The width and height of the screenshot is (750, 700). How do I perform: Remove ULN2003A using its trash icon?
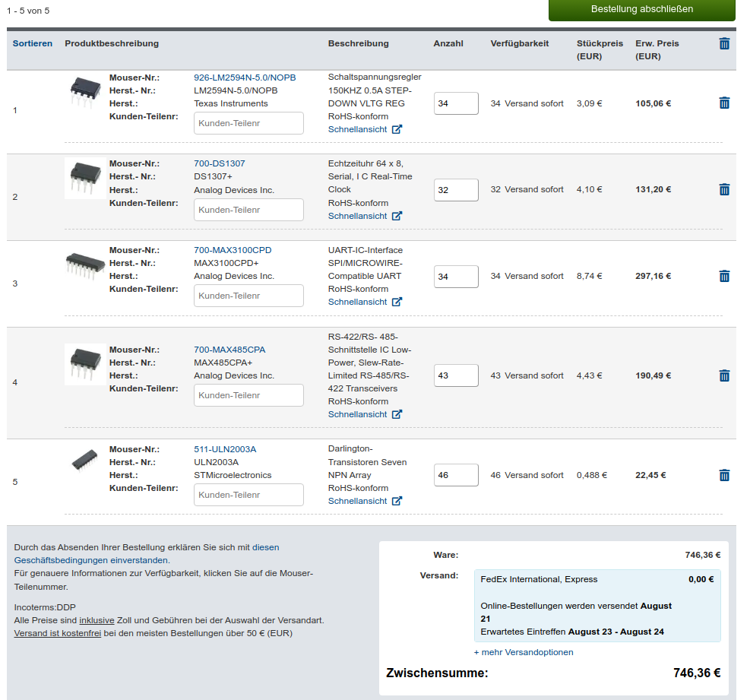(724, 475)
